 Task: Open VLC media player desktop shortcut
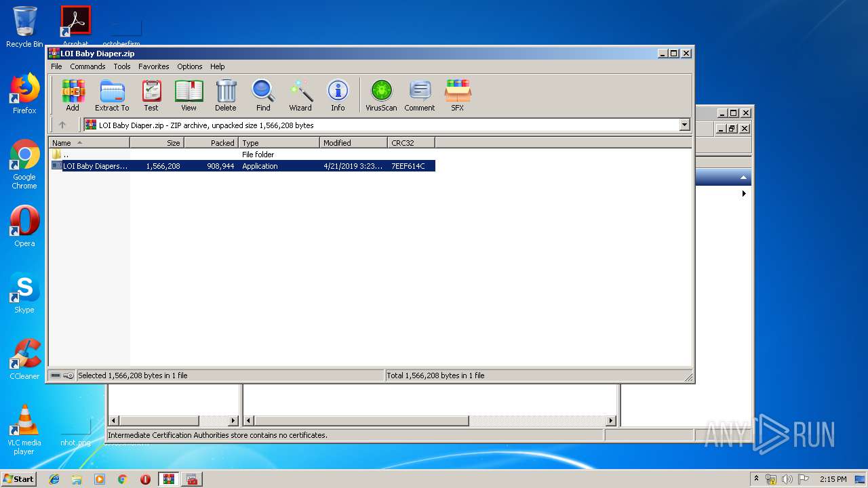coord(24,430)
